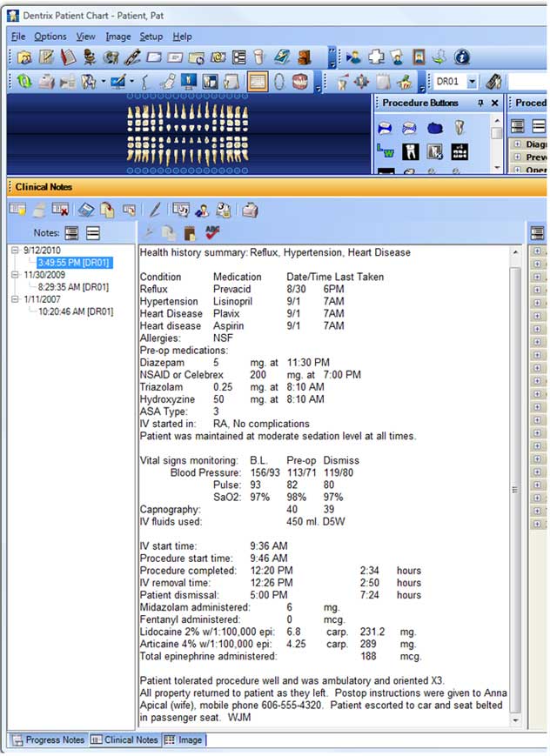Collapse the 11/30/2009 notes tree node

tap(15, 275)
